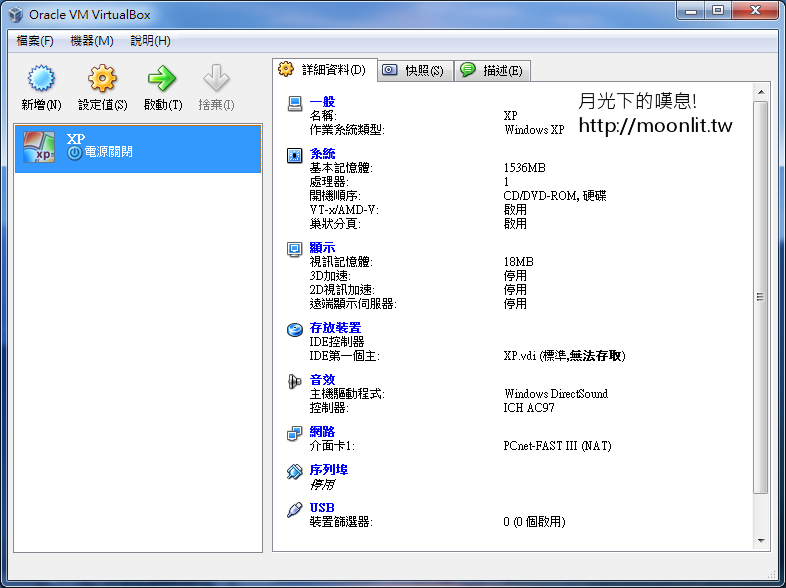Open the 檔案(F) menu

click(35, 41)
